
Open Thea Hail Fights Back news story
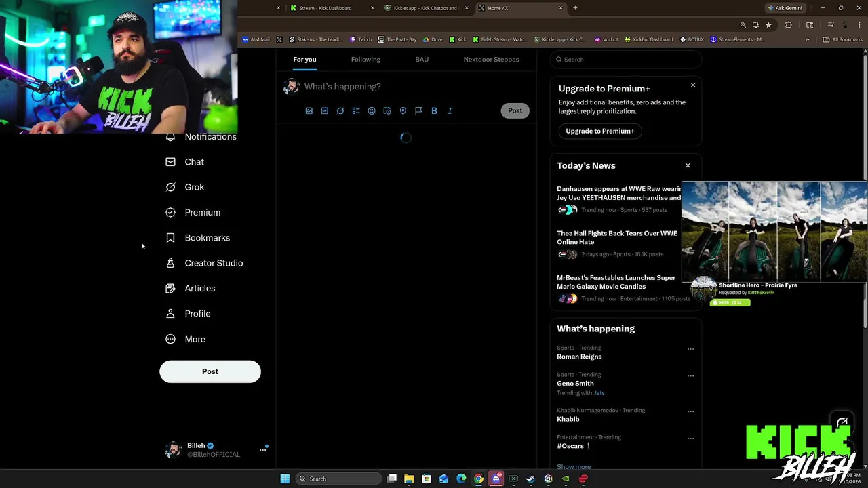click(x=617, y=237)
